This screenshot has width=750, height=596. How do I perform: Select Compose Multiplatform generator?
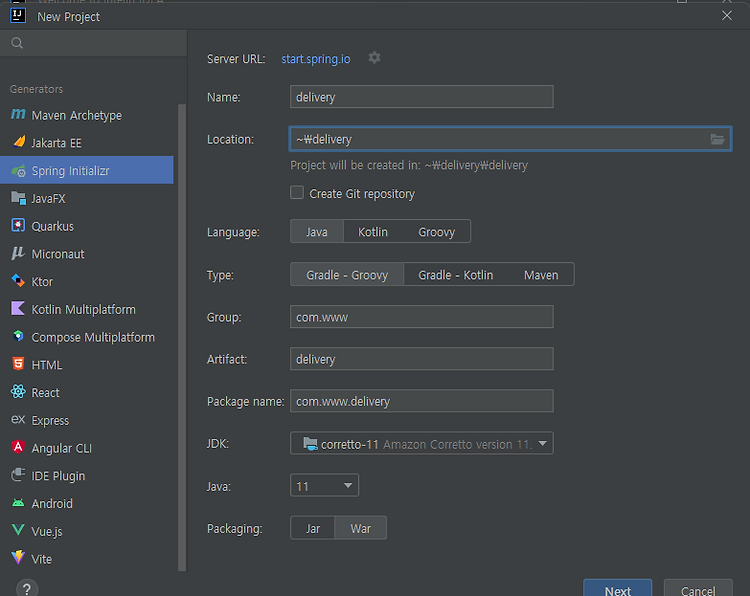[x=87, y=337]
